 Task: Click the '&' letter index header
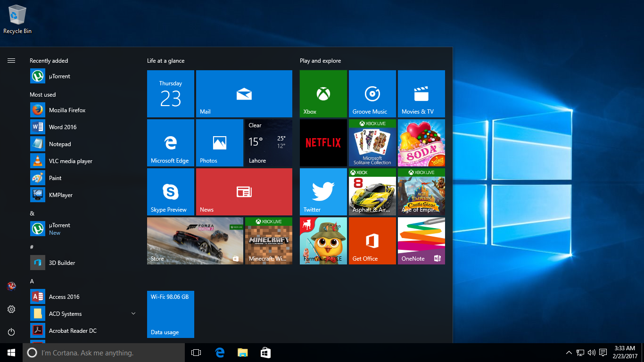32,214
